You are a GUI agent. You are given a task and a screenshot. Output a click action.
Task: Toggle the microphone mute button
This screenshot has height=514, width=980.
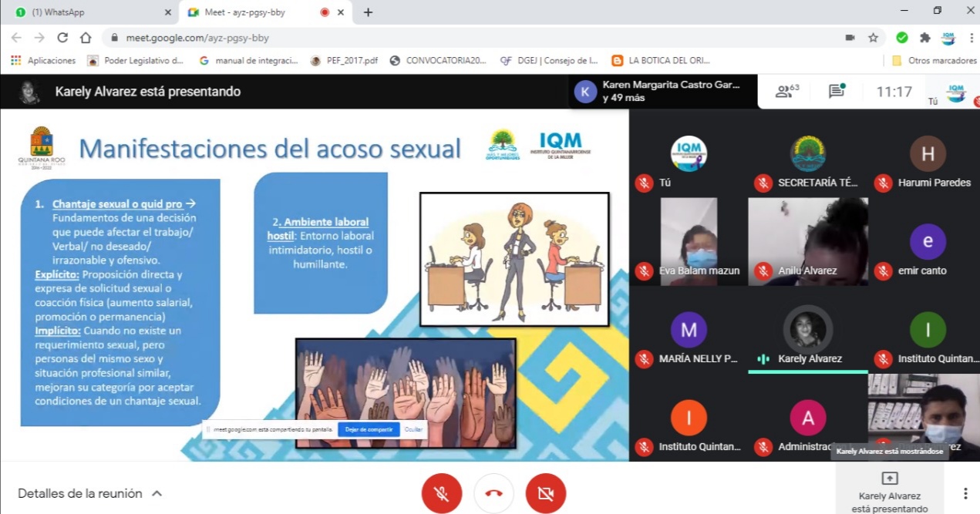coord(442,493)
